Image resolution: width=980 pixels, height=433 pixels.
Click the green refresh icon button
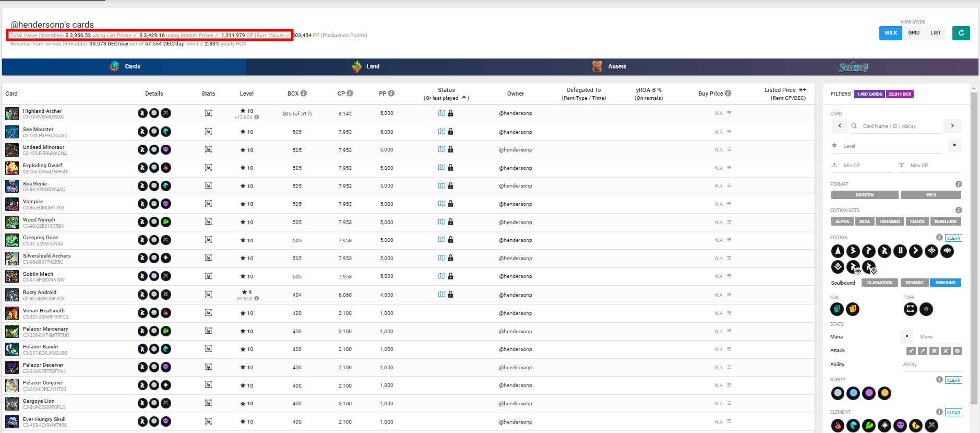pos(961,33)
